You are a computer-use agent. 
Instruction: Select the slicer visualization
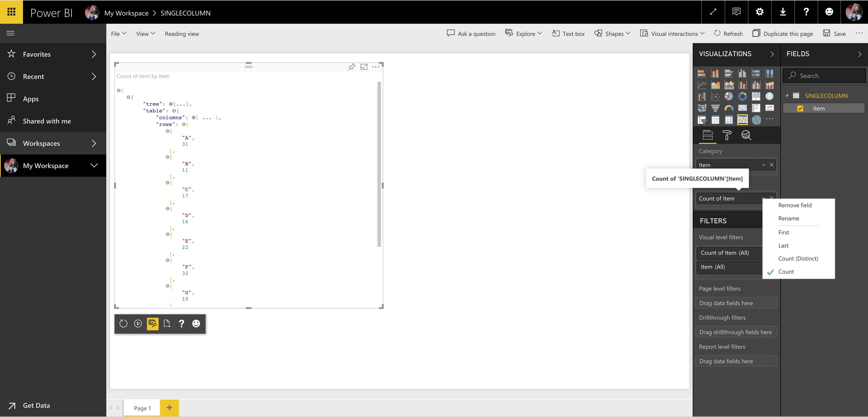[x=702, y=120]
